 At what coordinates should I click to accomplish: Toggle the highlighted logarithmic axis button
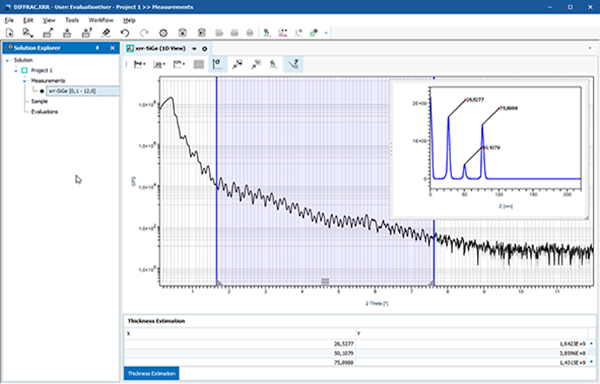coord(218,64)
